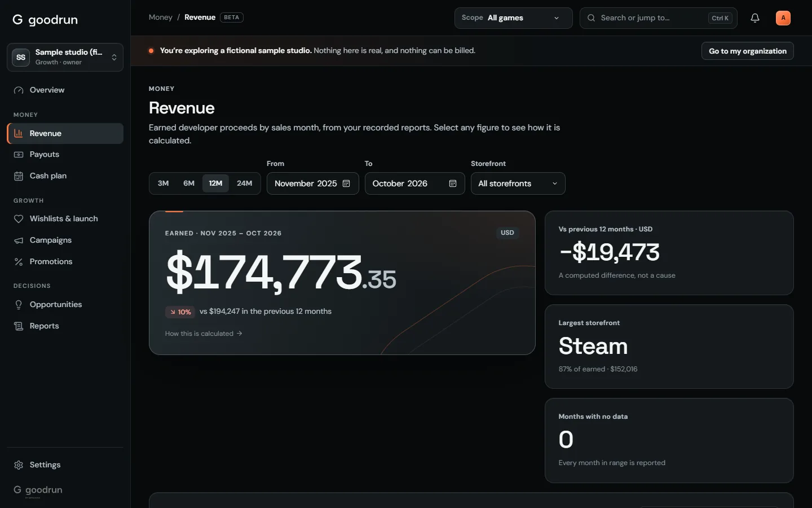The width and height of the screenshot is (812, 508).
Task: Click the Months with no data value 0
Action: [x=566, y=440]
